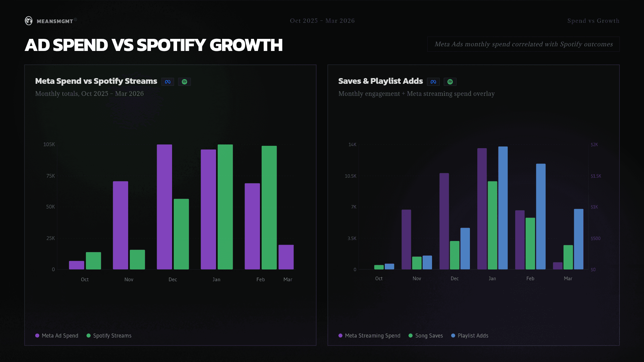Click the green Oct Song Saves bar
This screenshot has width=644, height=362.
pos(379,267)
